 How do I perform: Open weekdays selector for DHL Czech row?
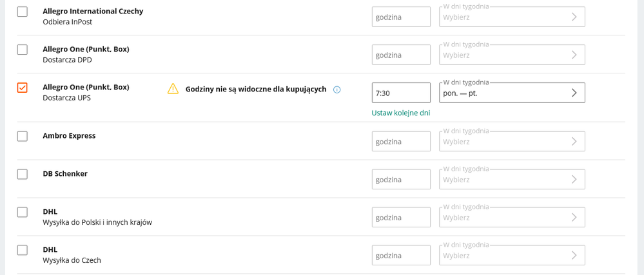pyautogui.click(x=512, y=255)
